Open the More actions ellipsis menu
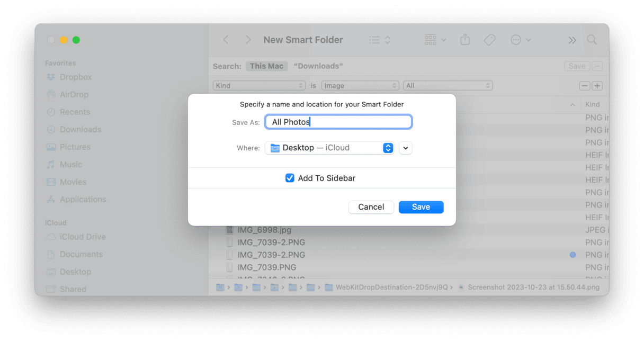 520,40
